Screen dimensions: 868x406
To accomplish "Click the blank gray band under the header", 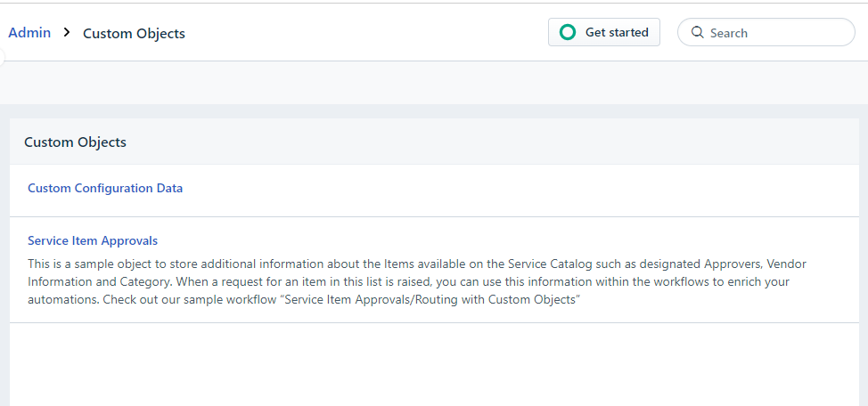I will coord(434,83).
